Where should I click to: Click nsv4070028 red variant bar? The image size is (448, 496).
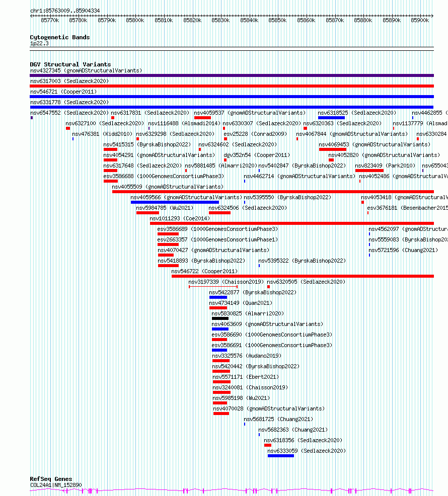click(x=221, y=414)
